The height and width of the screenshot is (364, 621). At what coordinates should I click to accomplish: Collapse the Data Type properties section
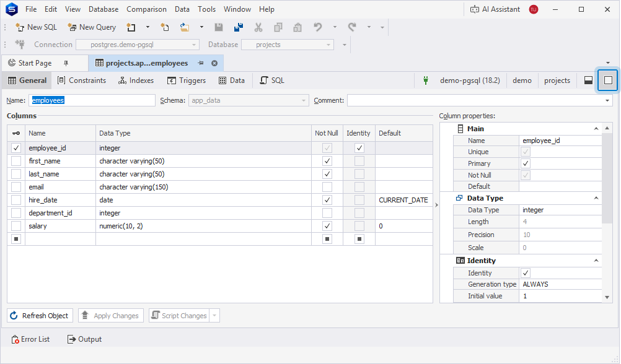(596, 198)
